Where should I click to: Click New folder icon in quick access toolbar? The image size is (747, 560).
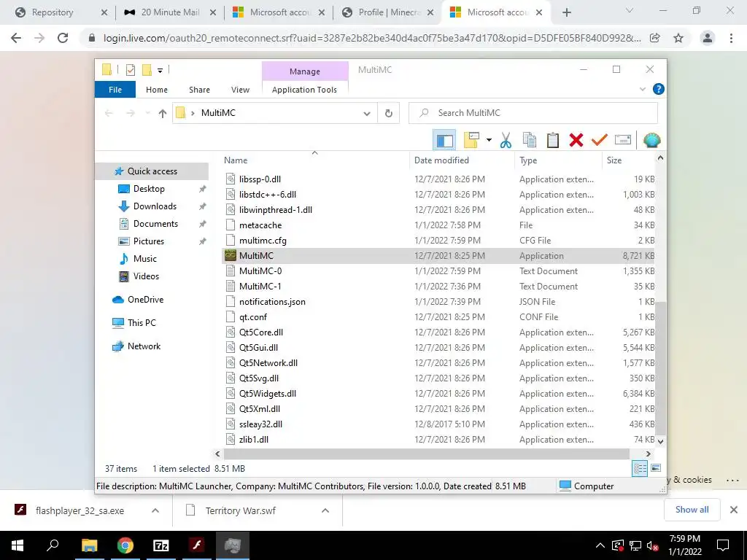[x=147, y=71]
